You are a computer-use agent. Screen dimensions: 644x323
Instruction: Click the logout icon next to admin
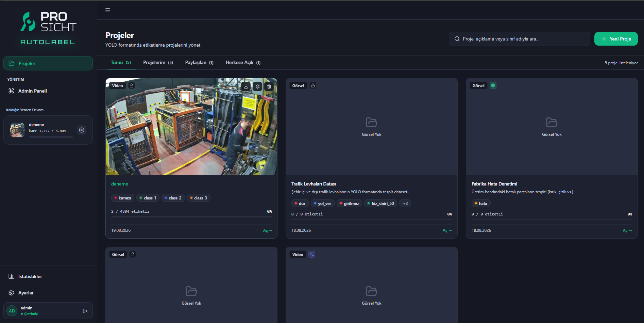(x=85, y=311)
